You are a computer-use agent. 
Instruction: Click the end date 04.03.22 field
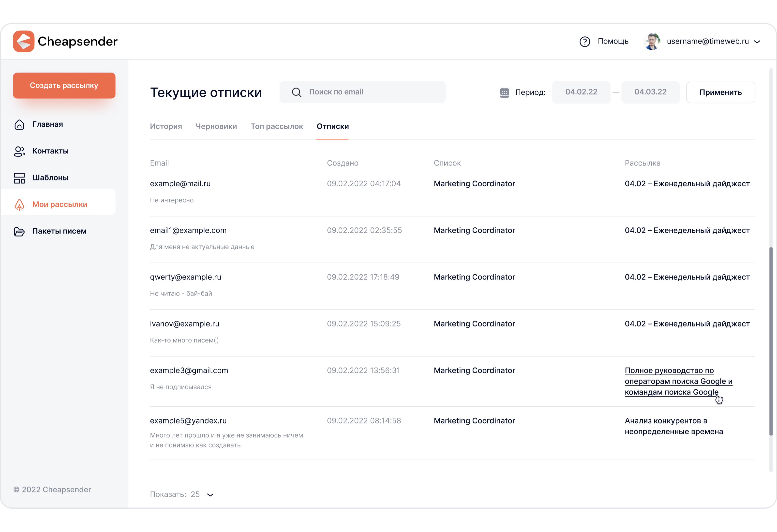[x=650, y=92]
